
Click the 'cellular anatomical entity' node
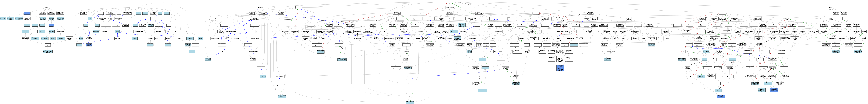coord(134,7)
